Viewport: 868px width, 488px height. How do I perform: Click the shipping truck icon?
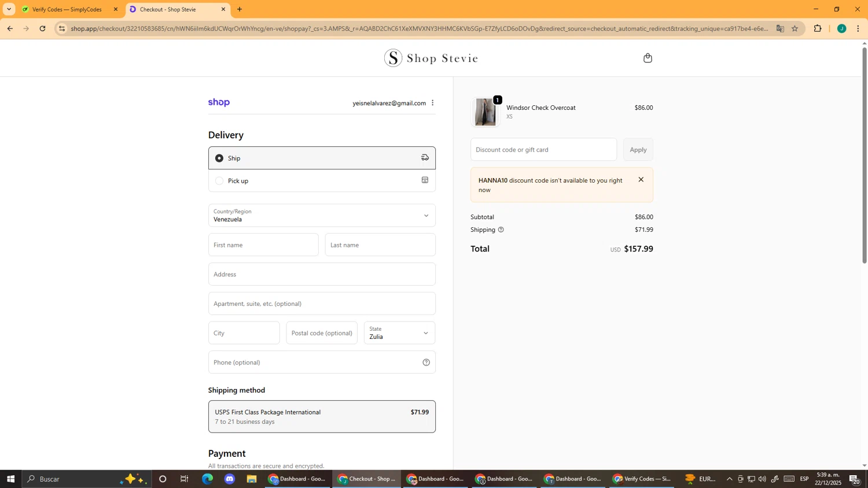coord(425,158)
